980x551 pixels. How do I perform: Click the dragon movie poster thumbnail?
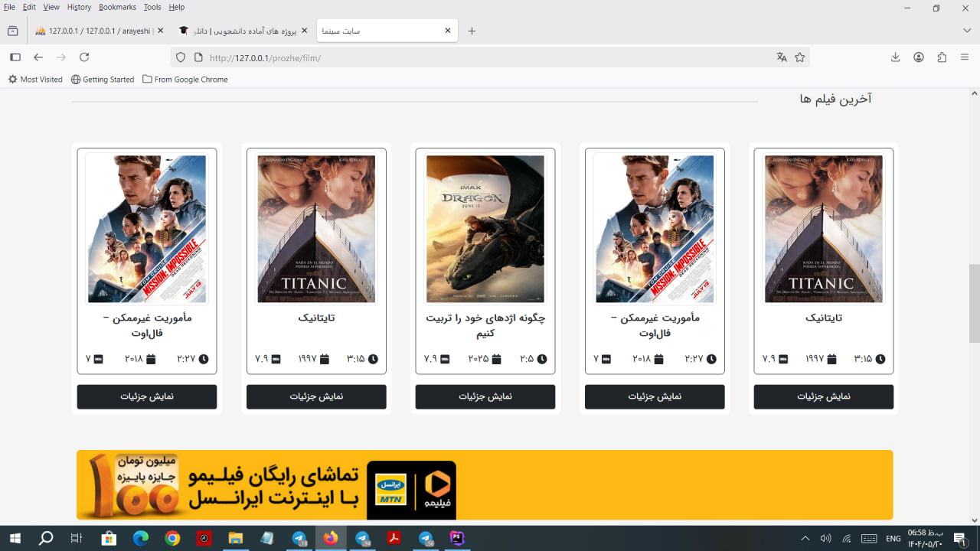click(x=485, y=229)
